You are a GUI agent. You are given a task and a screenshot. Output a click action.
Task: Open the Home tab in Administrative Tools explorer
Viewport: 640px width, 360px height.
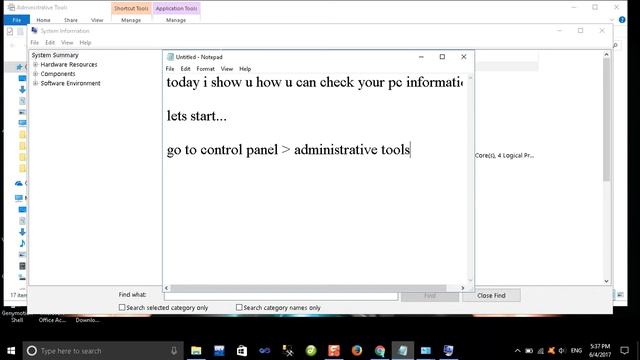43,20
